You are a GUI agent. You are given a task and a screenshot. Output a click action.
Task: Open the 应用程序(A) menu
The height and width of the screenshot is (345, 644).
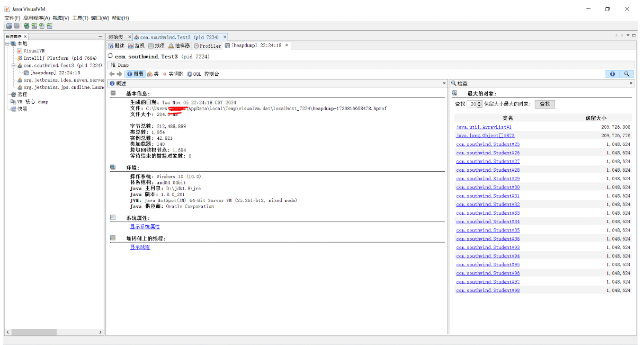(37, 18)
